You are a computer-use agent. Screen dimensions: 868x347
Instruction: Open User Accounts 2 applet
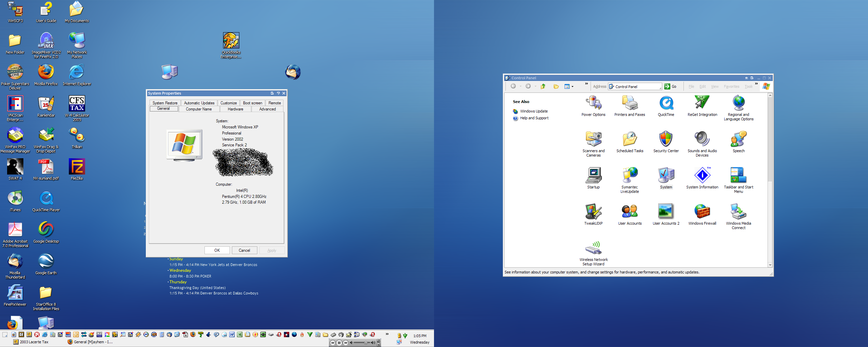[666, 215]
